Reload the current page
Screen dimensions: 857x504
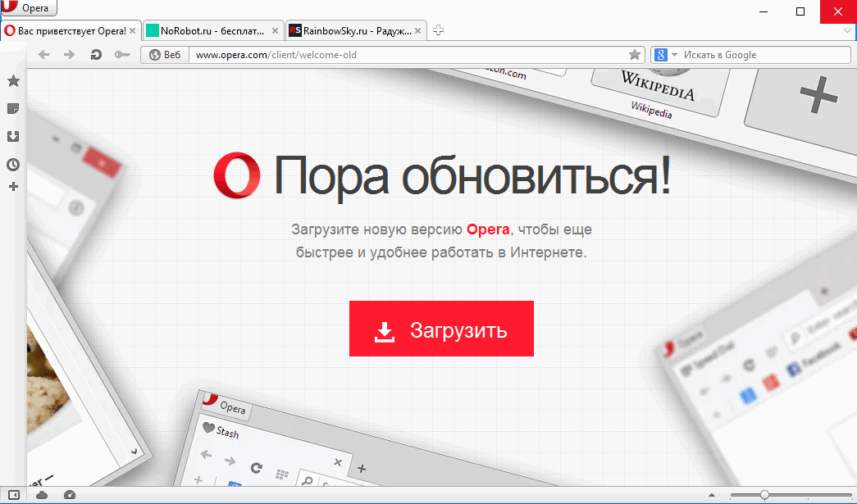(96, 55)
